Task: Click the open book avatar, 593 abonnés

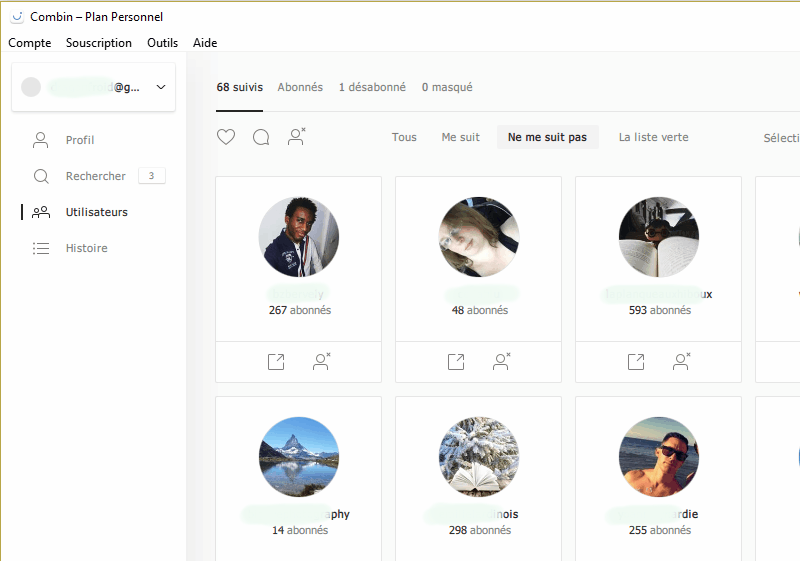Action: (659, 237)
